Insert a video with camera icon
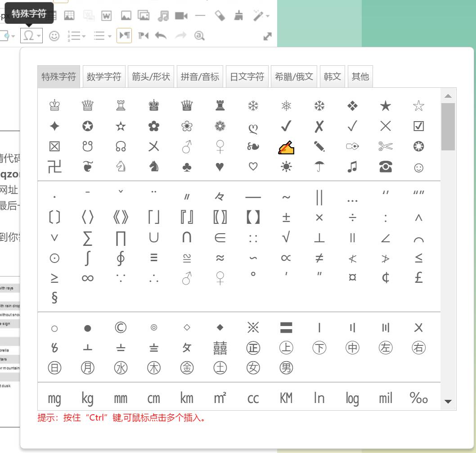 [x=181, y=16]
